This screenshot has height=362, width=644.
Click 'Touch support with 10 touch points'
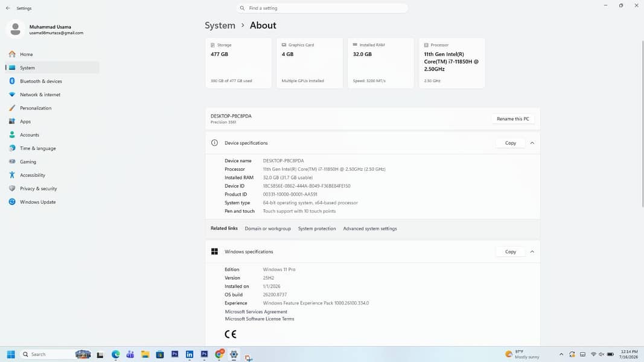click(x=299, y=211)
